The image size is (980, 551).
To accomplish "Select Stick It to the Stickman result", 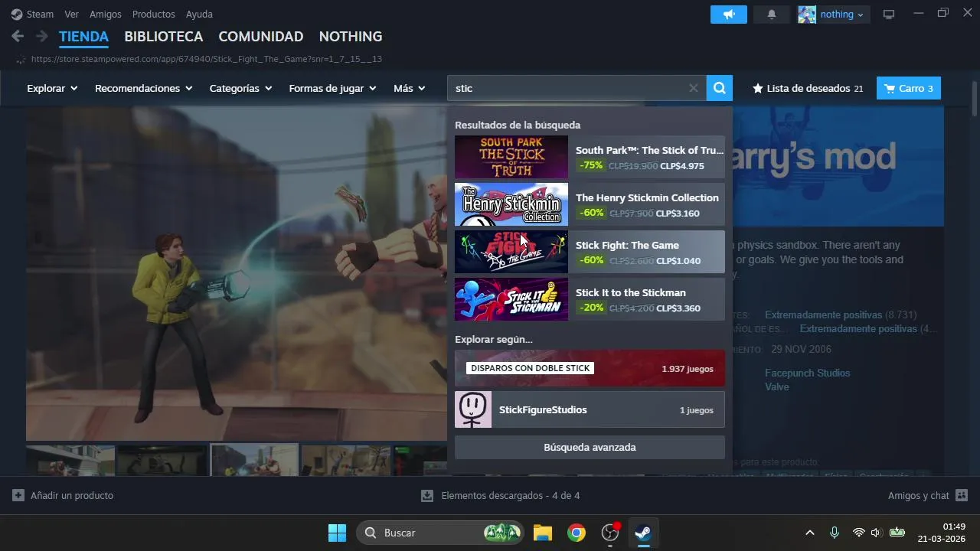I will (590, 299).
